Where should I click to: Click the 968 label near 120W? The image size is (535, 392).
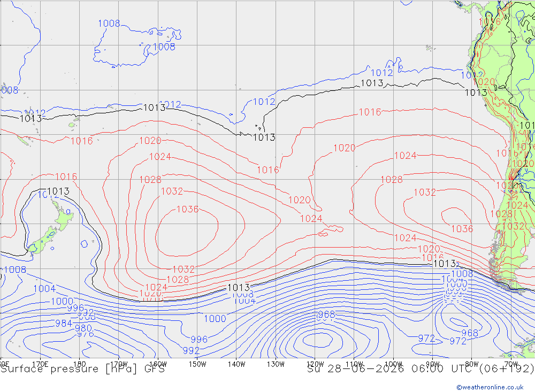326,314
